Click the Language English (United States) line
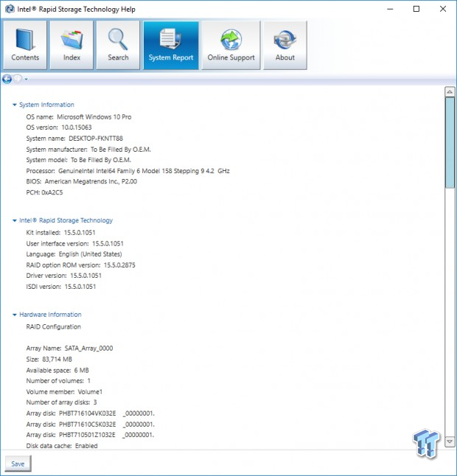Screen dimensions: 457x476 coord(74,254)
